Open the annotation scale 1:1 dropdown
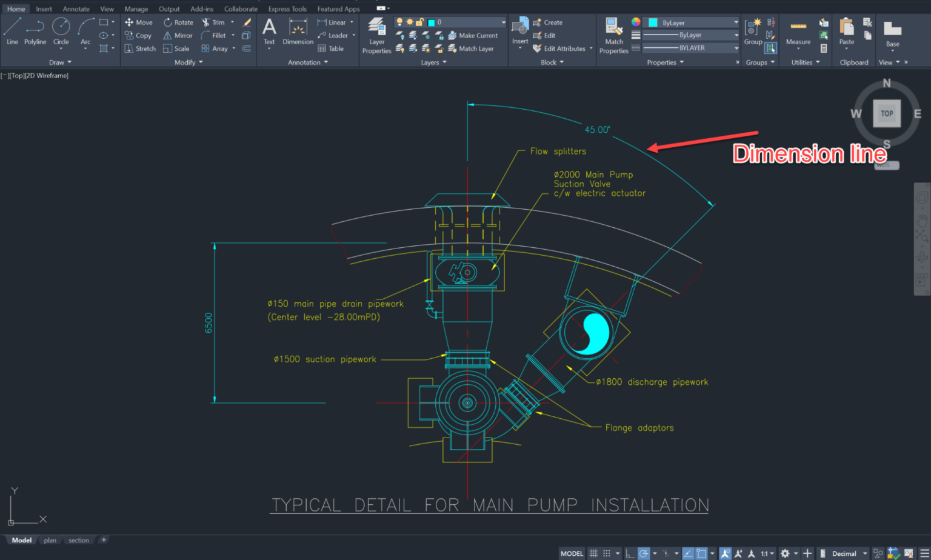Screen dimensions: 931x560 (767, 553)
